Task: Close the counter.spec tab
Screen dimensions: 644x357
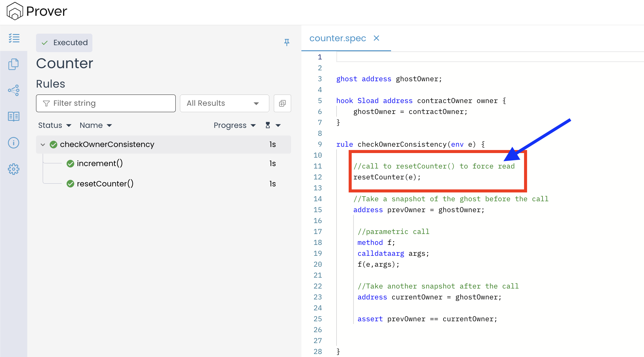Action: pos(376,38)
